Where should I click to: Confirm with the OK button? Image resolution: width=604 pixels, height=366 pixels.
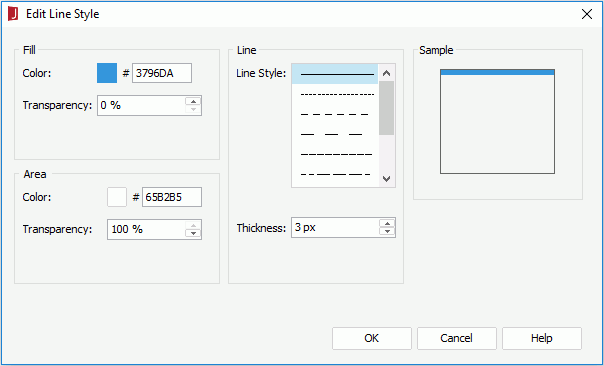(x=372, y=338)
